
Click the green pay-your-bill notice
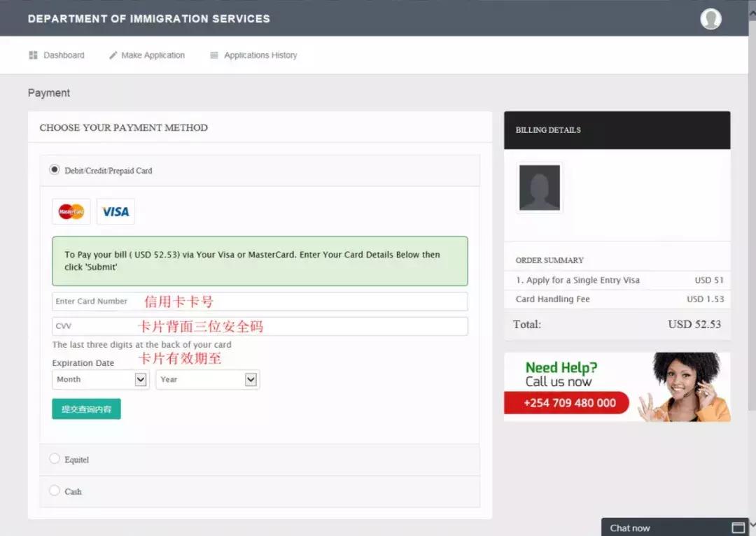(260, 261)
